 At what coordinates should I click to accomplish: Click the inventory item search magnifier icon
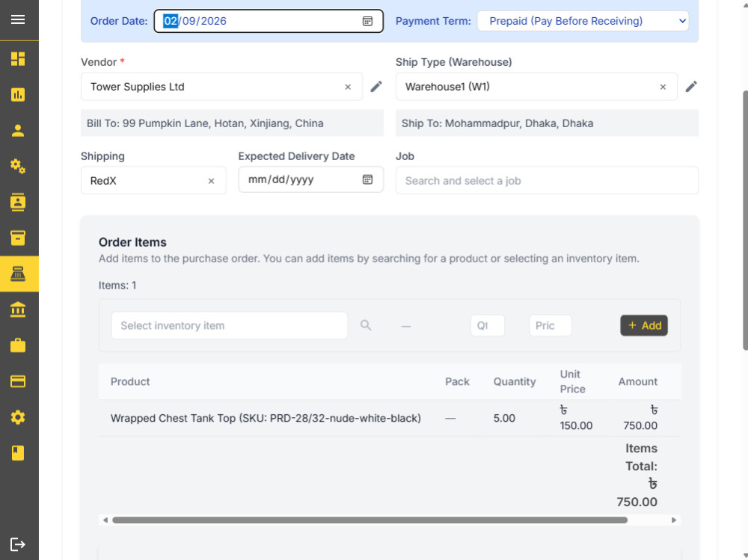tap(366, 325)
